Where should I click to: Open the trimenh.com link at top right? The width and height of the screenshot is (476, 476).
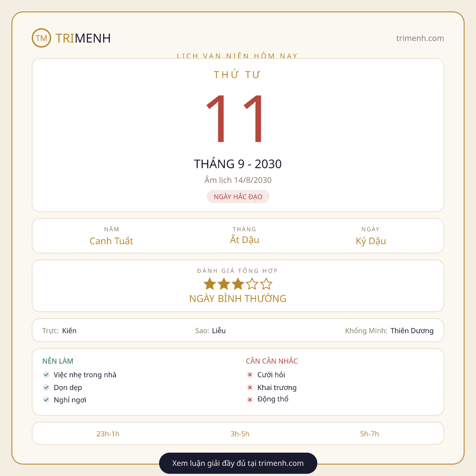click(420, 38)
